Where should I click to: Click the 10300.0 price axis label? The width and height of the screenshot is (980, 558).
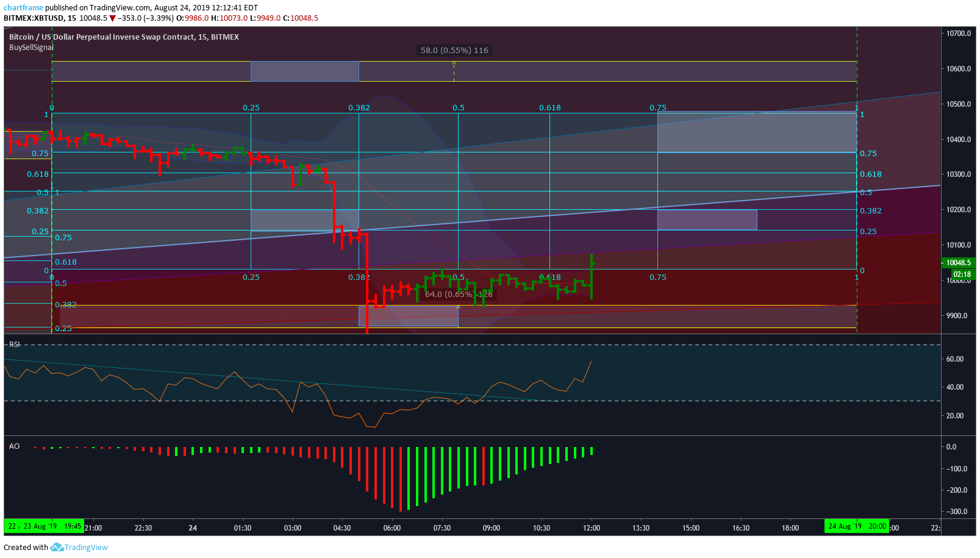pos(959,174)
